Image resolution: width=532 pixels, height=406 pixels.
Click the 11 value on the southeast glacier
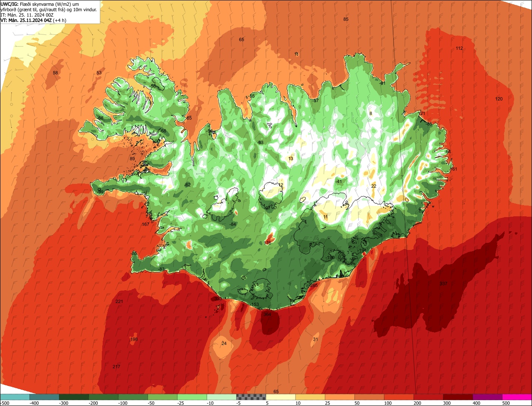point(325,217)
